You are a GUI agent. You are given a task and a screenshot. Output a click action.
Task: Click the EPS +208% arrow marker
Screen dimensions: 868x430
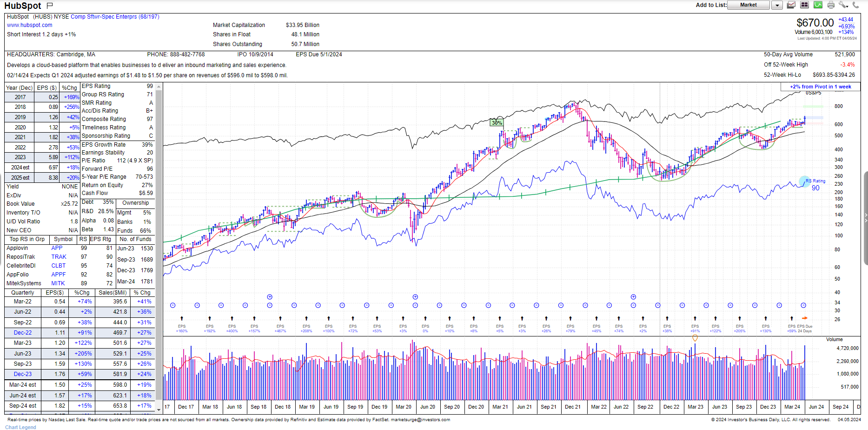coord(306,319)
